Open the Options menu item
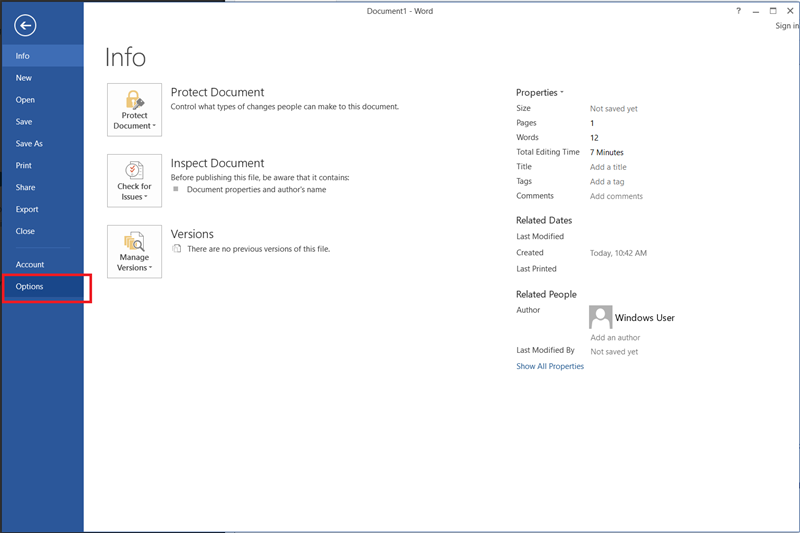The height and width of the screenshot is (533, 800). click(30, 287)
